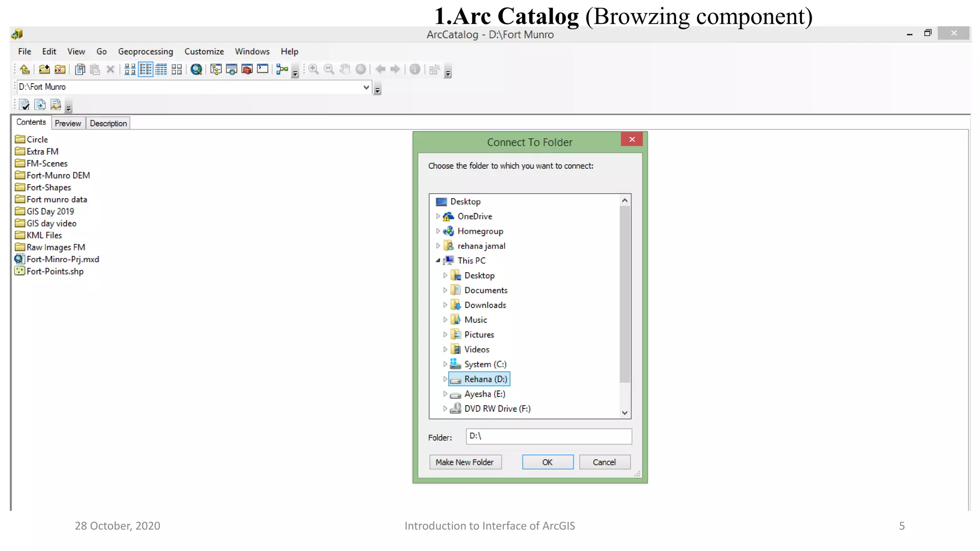Screen dimensions: 980x551
Task: Switch to Details view
Action: click(161, 69)
